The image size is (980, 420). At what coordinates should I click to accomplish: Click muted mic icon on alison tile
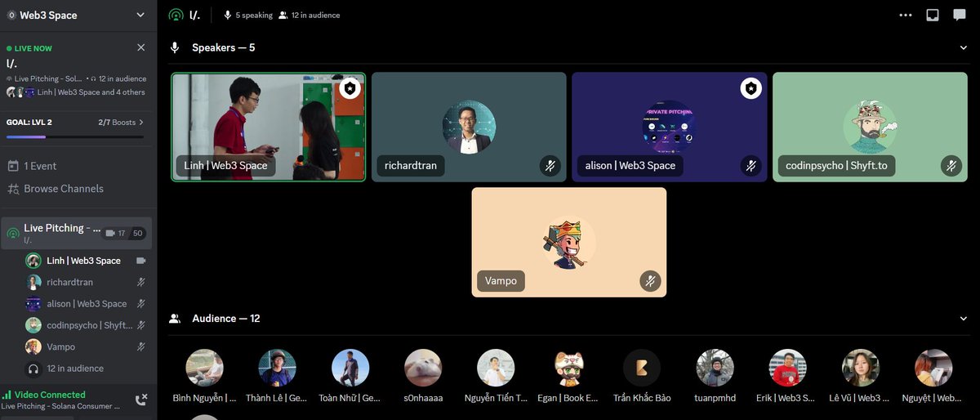[x=751, y=166]
